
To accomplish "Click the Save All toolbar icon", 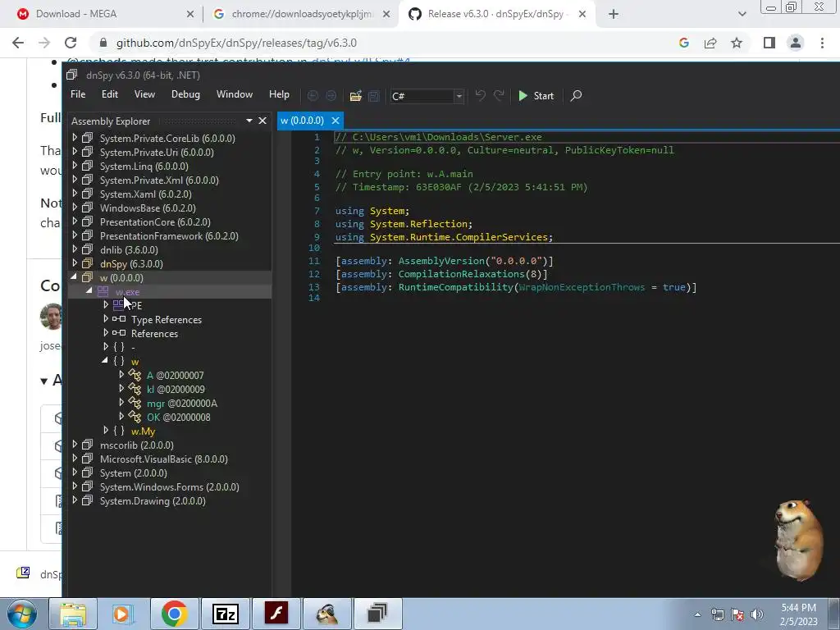I will click(374, 96).
